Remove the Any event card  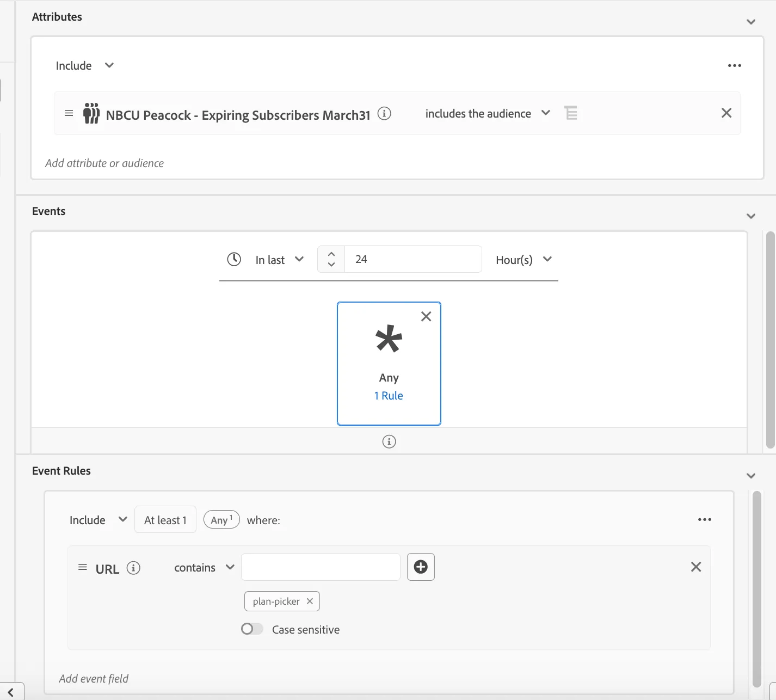(426, 316)
